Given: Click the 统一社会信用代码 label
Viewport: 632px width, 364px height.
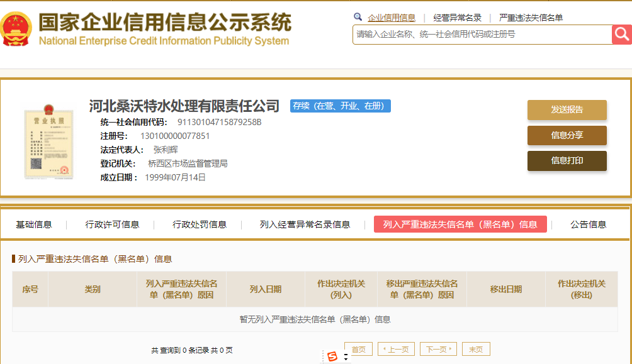Looking at the screenshot, I should (133, 123).
